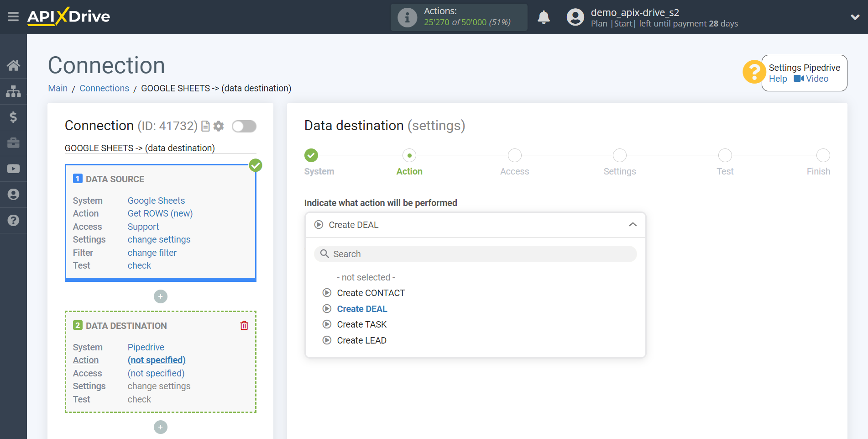Click the ApiX-Drive logo
Image resolution: width=868 pixels, height=439 pixels.
click(x=68, y=16)
